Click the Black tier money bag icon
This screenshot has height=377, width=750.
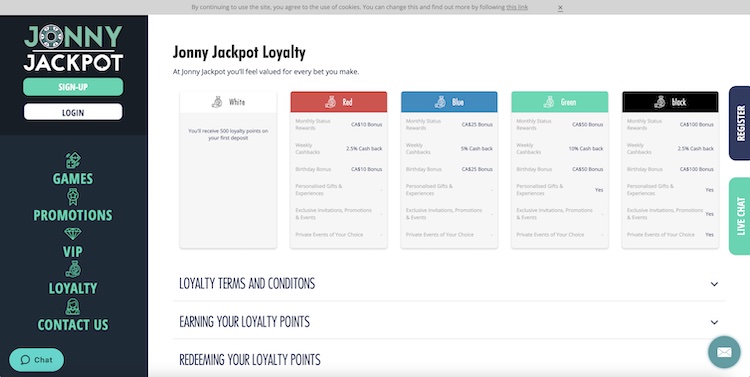tap(660, 102)
